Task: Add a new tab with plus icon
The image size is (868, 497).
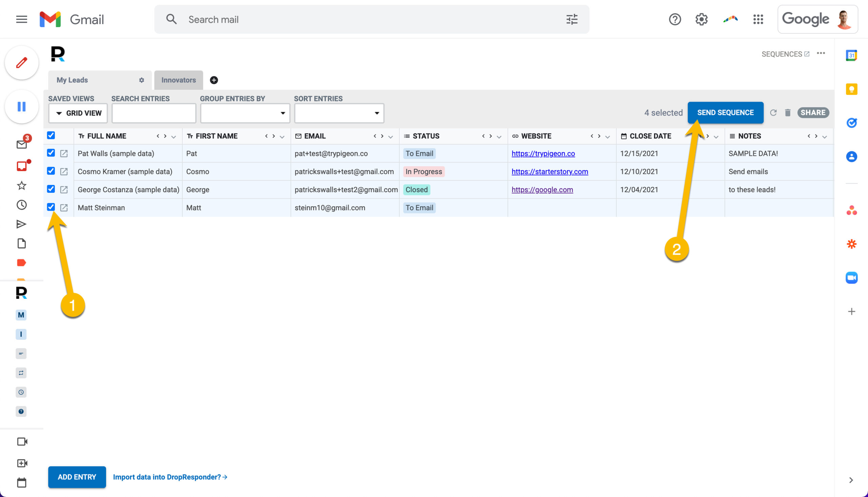Action: pos(214,80)
